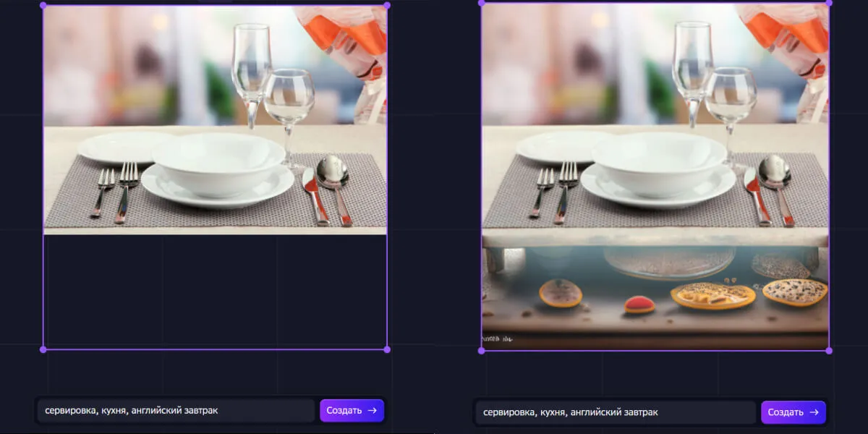Select the white bowl in the left image
This screenshot has height=434, width=868.
point(218,164)
